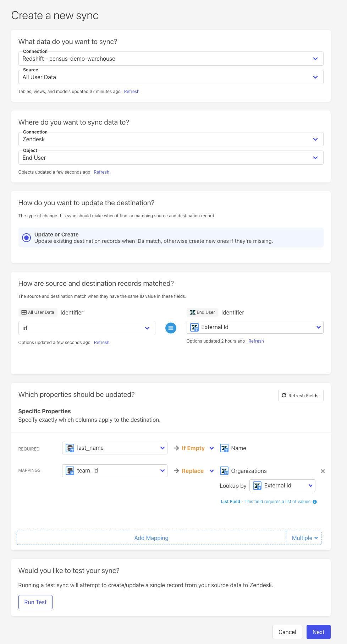Click the database icon in team_id dropdown

tap(70, 471)
